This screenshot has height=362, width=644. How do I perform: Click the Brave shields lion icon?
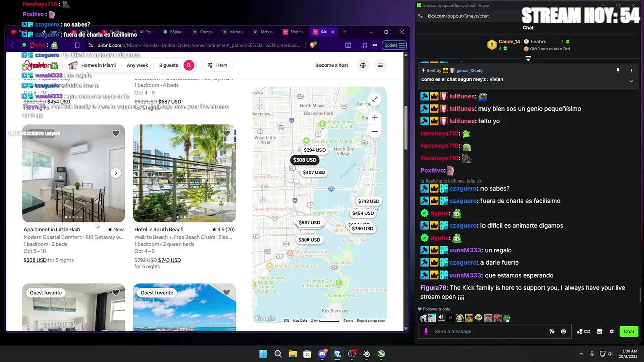tap(313, 45)
